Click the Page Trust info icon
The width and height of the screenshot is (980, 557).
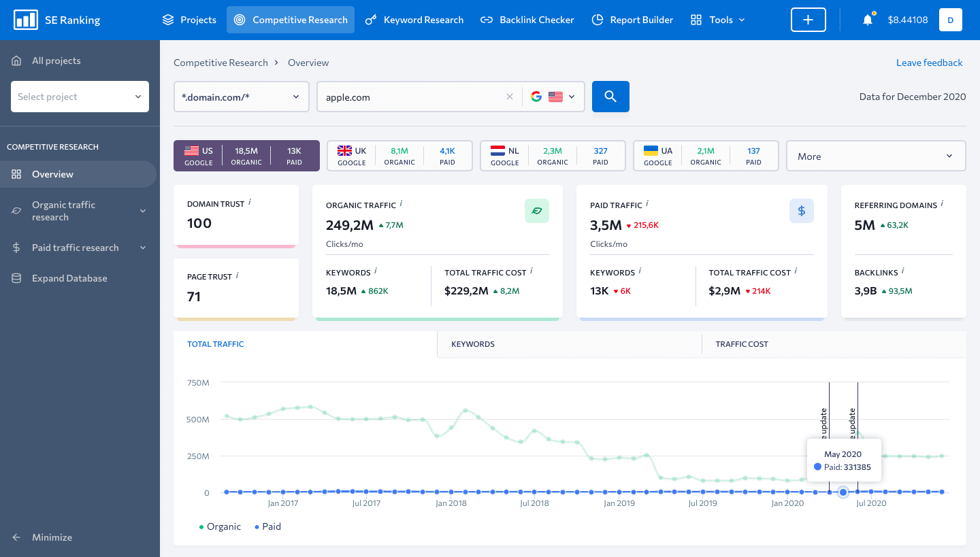pos(238,275)
